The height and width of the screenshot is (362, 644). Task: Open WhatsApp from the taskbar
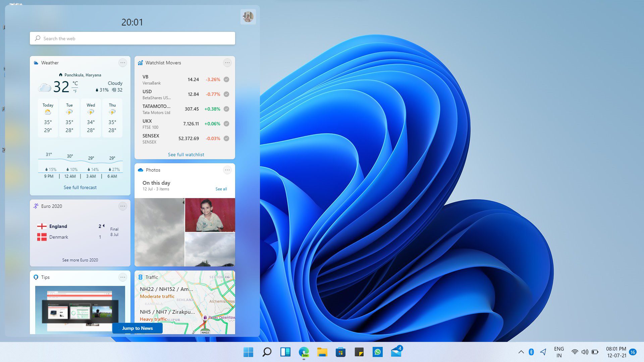click(x=377, y=352)
